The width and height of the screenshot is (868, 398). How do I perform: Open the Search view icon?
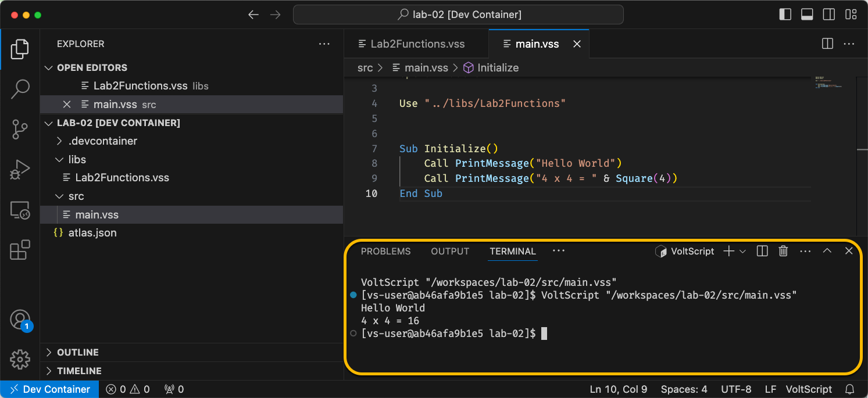tap(20, 89)
